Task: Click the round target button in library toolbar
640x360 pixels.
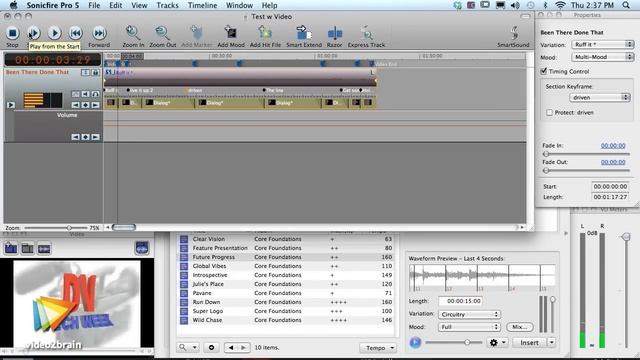Action: click(x=211, y=347)
